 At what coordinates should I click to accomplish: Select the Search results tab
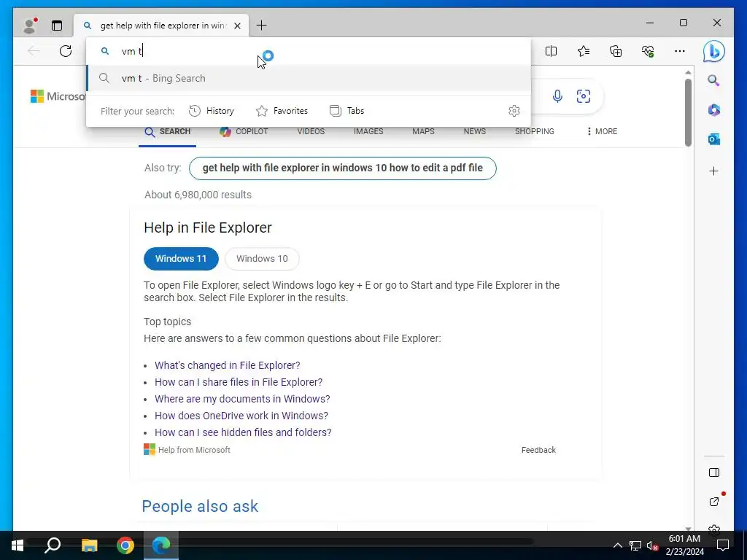click(167, 132)
